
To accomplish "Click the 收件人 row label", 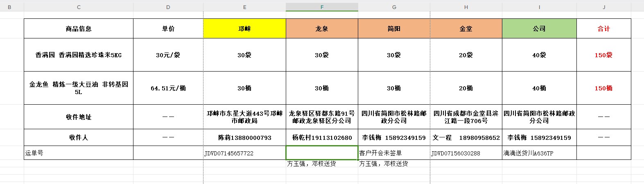I will click(x=79, y=137).
